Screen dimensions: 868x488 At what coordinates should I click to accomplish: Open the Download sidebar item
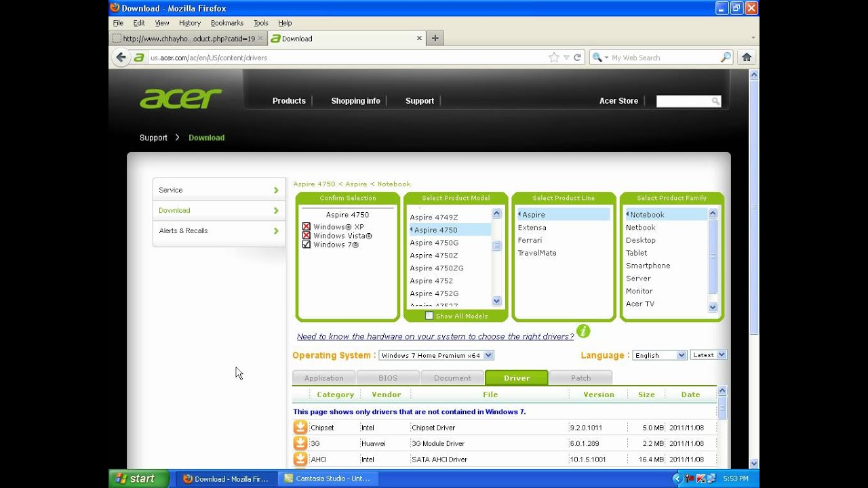(x=218, y=211)
